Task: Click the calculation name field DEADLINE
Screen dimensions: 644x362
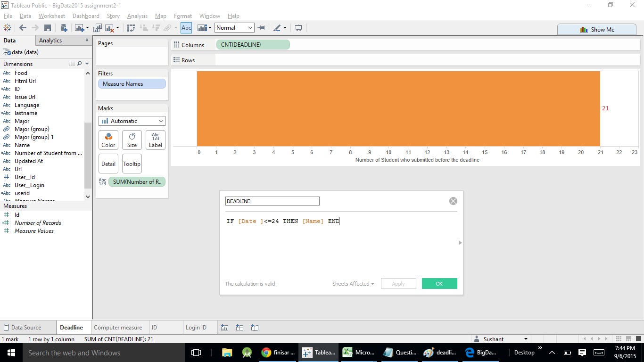Action: coord(272,201)
